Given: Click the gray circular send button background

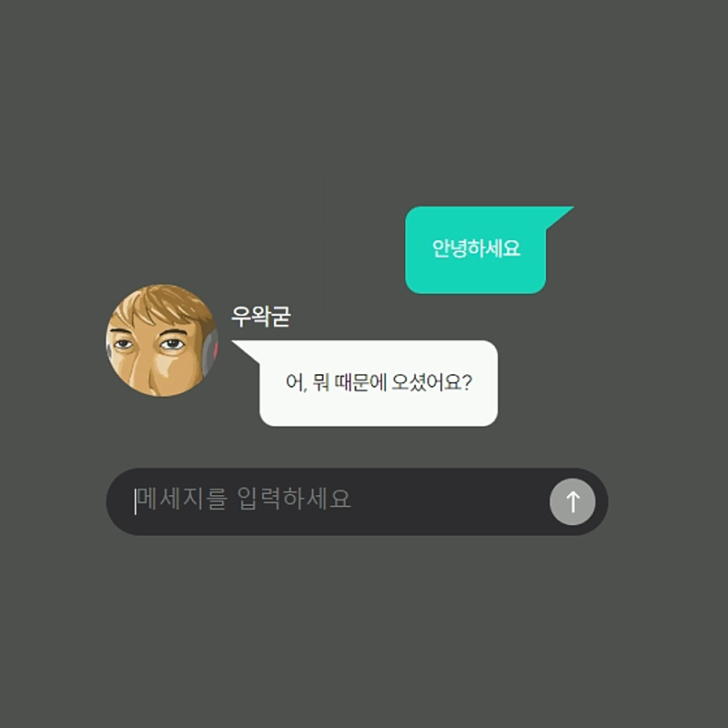Looking at the screenshot, I should [572, 501].
